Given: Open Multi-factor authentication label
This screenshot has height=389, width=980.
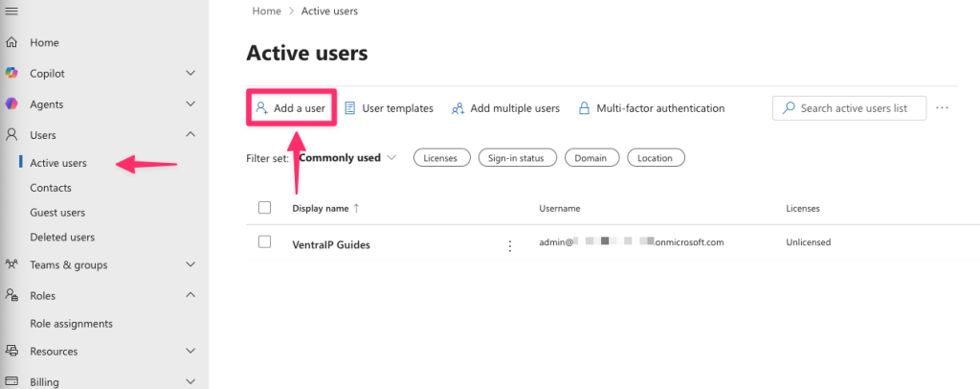Looking at the screenshot, I should click(x=660, y=108).
